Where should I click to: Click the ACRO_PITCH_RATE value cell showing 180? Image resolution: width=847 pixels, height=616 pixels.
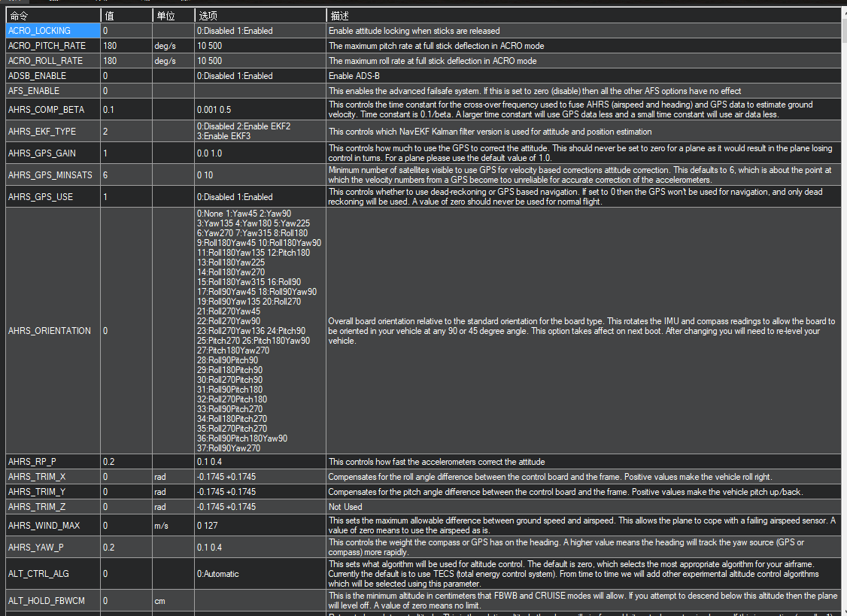(x=126, y=46)
